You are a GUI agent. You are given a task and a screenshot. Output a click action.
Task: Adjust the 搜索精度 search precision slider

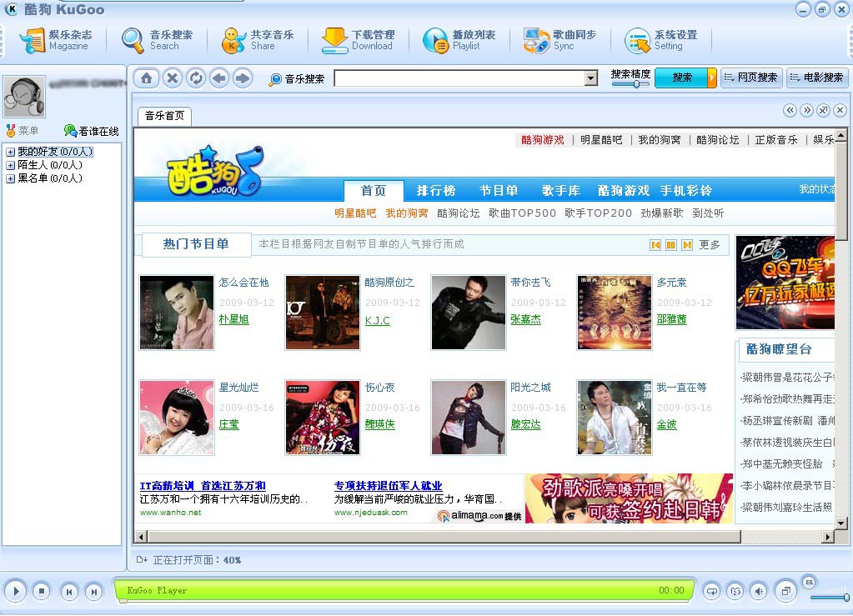pyautogui.click(x=636, y=84)
